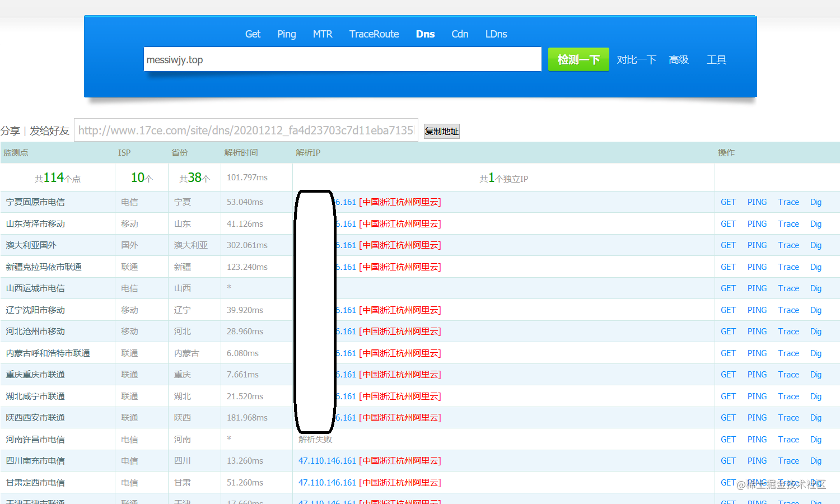Click GET for 内蒙古呼和浩特市联通 row
The width and height of the screenshot is (840, 504).
(x=728, y=353)
